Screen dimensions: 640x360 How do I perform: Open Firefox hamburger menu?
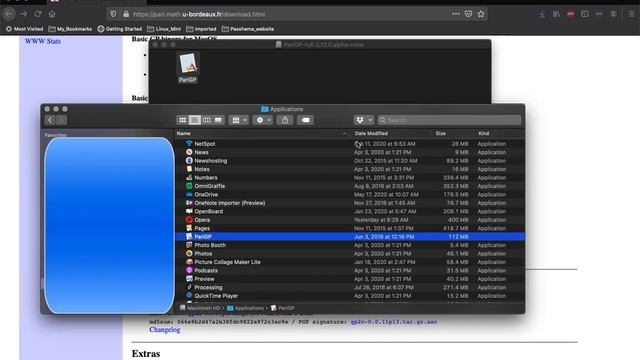click(x=631, y=14)
